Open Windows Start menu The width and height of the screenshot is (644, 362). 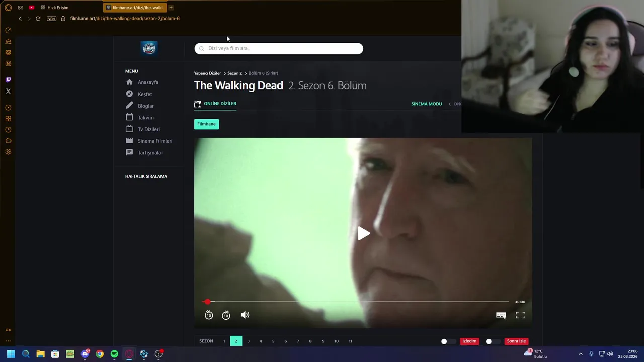point(11,354)
